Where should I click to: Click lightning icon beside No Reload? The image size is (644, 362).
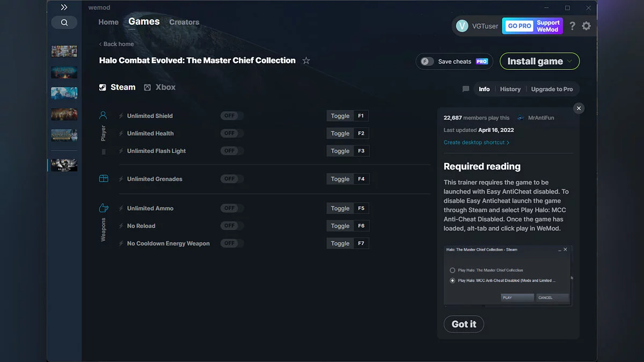[x=121, y=226]
